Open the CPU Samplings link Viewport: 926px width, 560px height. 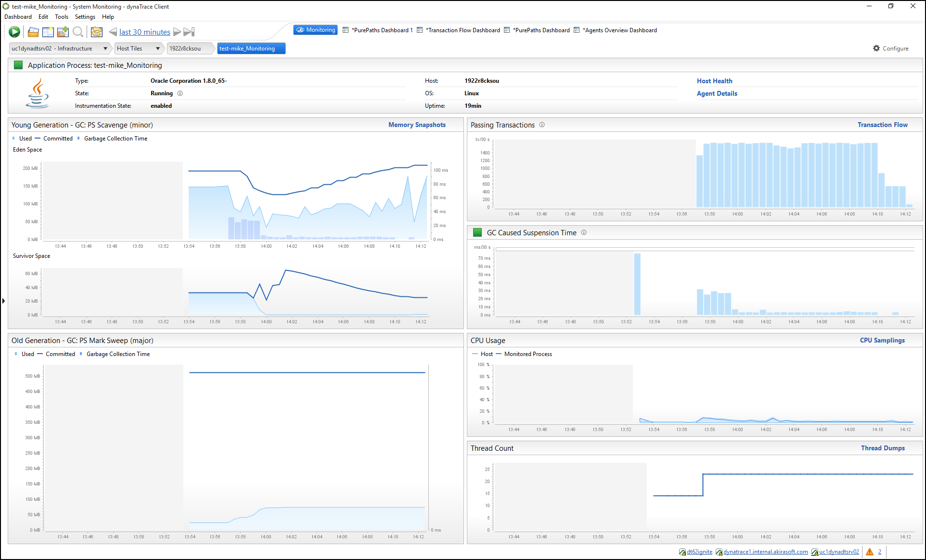click(882, 340)
